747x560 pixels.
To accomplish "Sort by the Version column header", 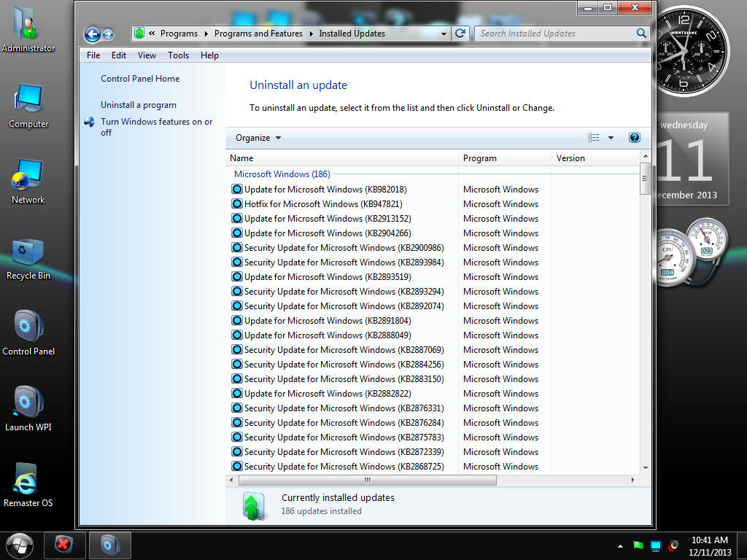I will click(x=595, y=158).
